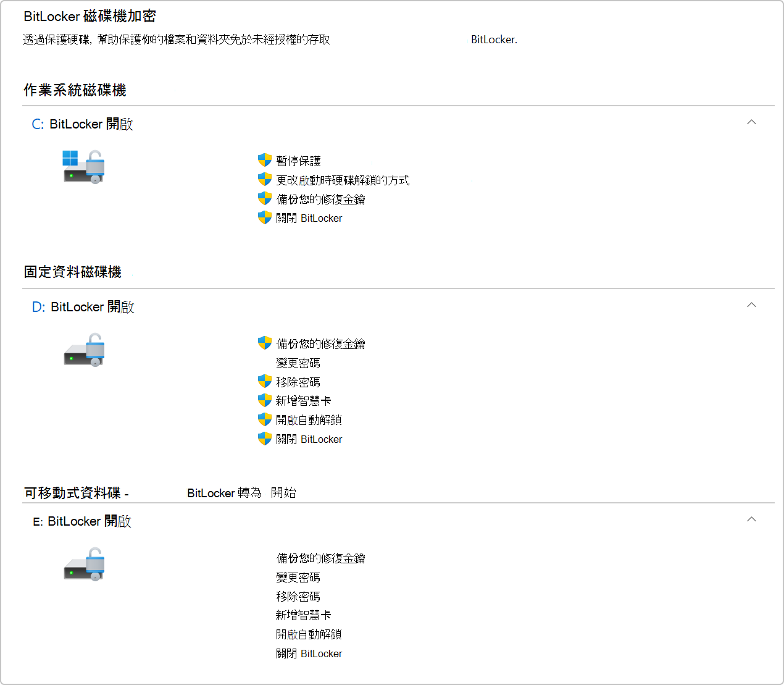
Task: Enable 開啟自動解鎖 for drive E:
Action: coord(309,635)
